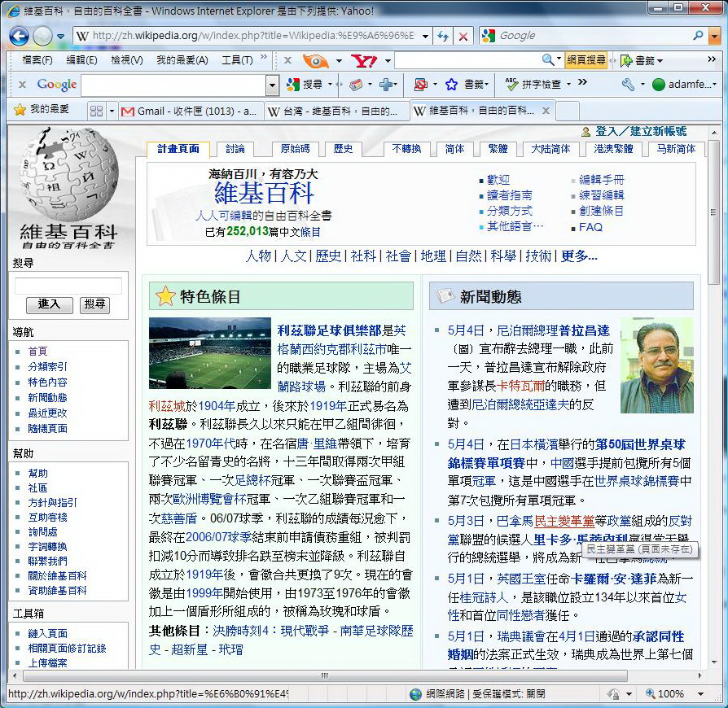Click the red stop loading icon
The image size is (728, 708).
coord(463,36)
